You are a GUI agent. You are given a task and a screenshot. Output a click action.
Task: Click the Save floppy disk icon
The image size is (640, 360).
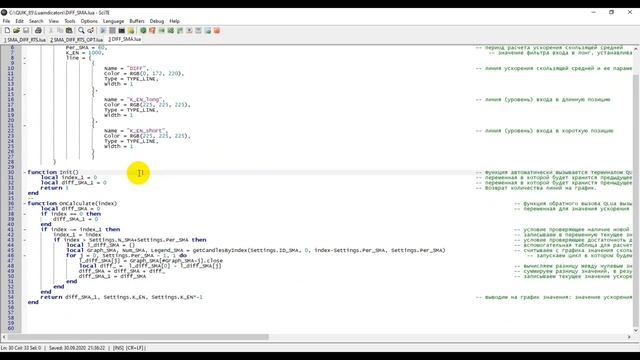point(26,31)
